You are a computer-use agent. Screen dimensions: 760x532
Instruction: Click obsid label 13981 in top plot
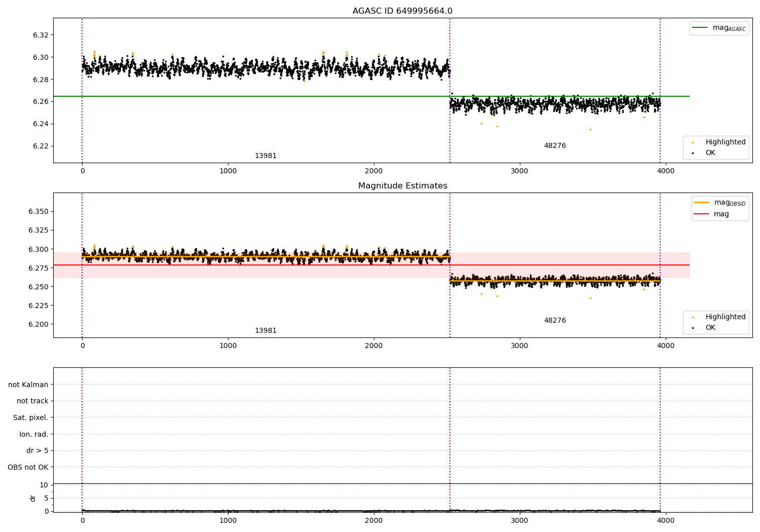click(265, 156)
